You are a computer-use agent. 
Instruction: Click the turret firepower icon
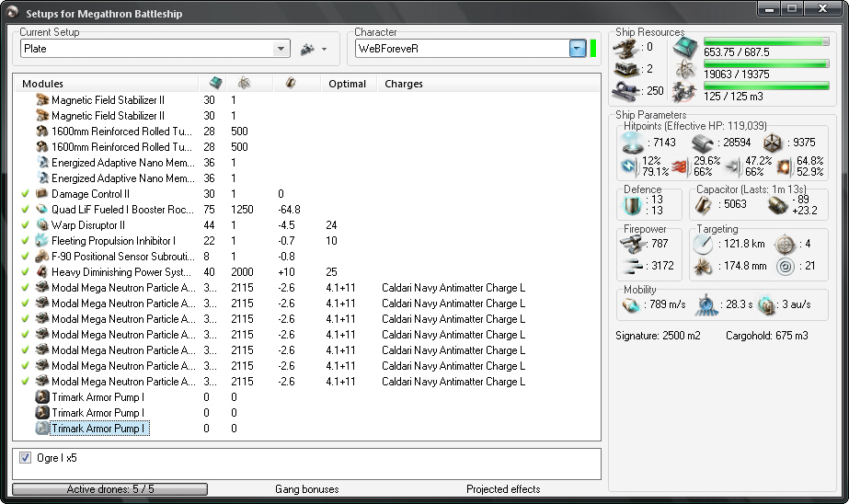(632, 243)
